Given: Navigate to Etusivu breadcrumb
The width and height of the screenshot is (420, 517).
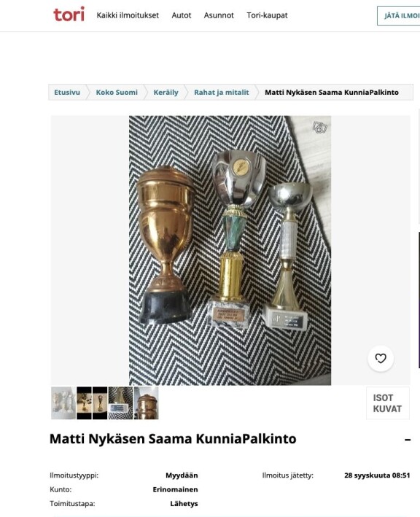Looking at the screenshot, I should point(67,93).
